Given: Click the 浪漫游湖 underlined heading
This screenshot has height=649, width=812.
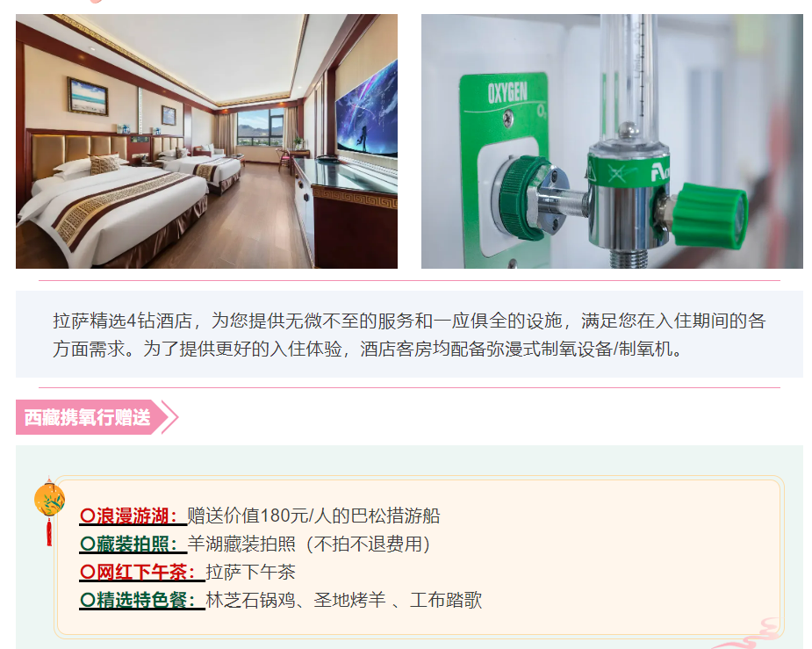Looking at the screenshot, I should click(x=133, y=516).
